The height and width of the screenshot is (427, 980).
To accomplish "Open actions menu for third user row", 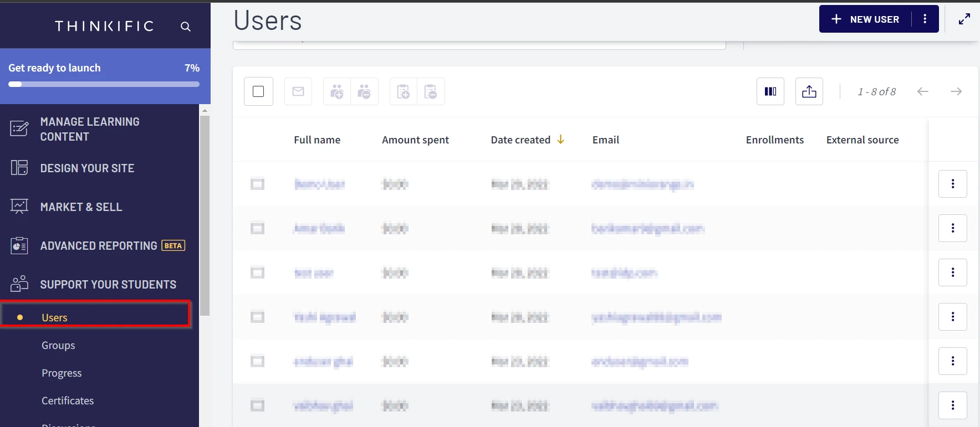I will (953, 272).
